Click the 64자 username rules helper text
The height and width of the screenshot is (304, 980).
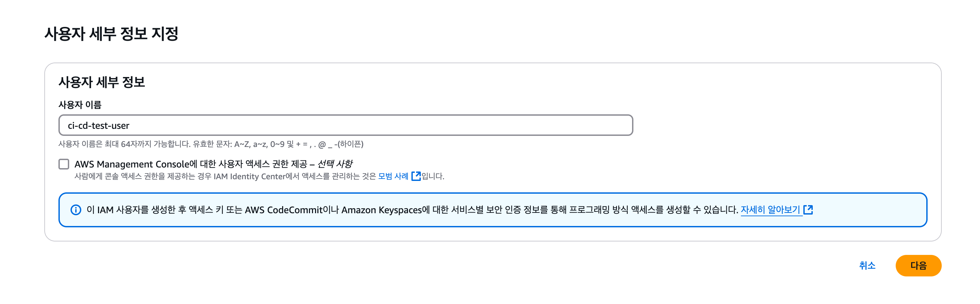[211, 144]
